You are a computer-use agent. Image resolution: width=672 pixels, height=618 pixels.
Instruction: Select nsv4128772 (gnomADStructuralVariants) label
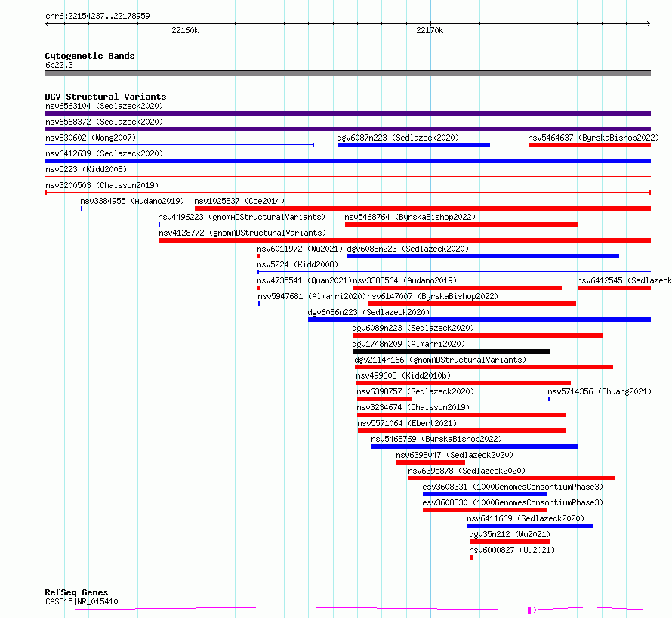coord(242,233)
